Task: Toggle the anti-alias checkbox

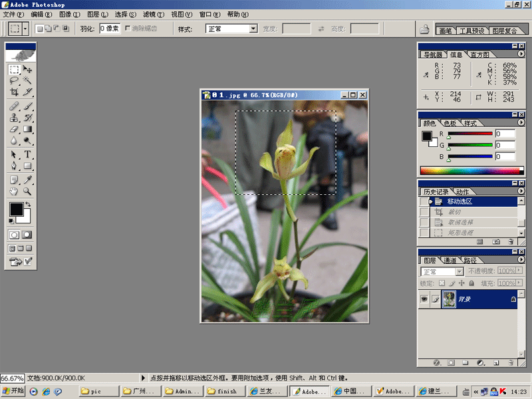Action: [x=128, y=28]
